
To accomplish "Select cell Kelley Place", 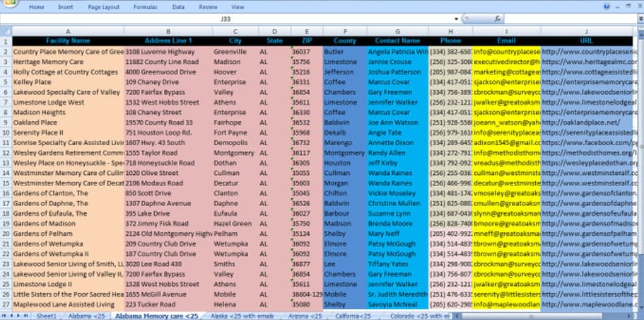I will pyautogui.click(x=68, y=82).
